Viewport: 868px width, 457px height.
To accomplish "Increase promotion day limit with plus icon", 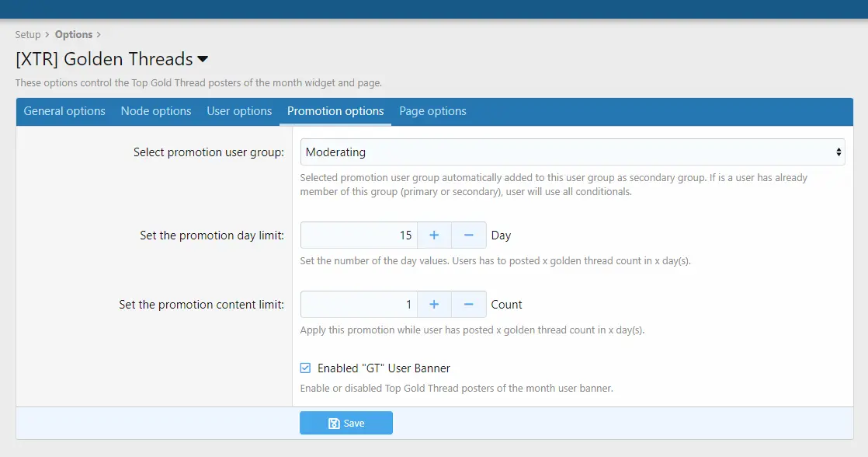I will 434,235.
